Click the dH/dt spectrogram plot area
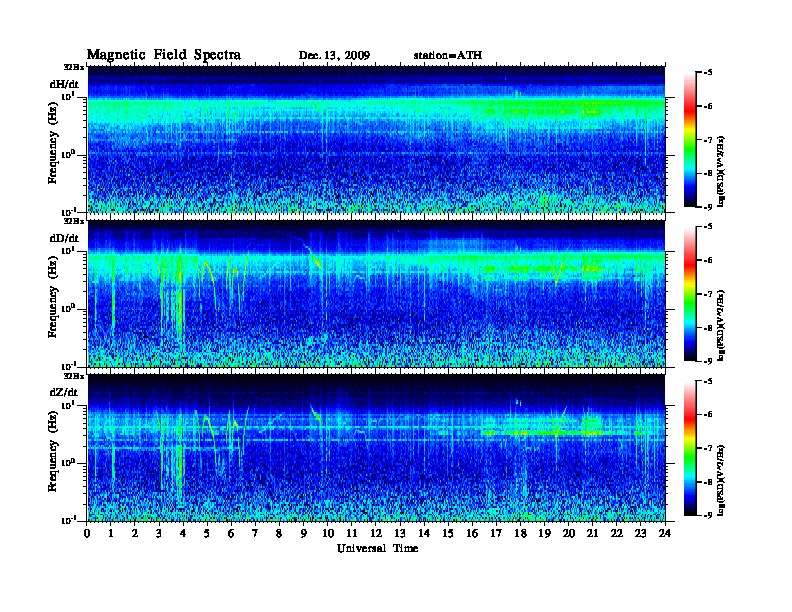 376,139
